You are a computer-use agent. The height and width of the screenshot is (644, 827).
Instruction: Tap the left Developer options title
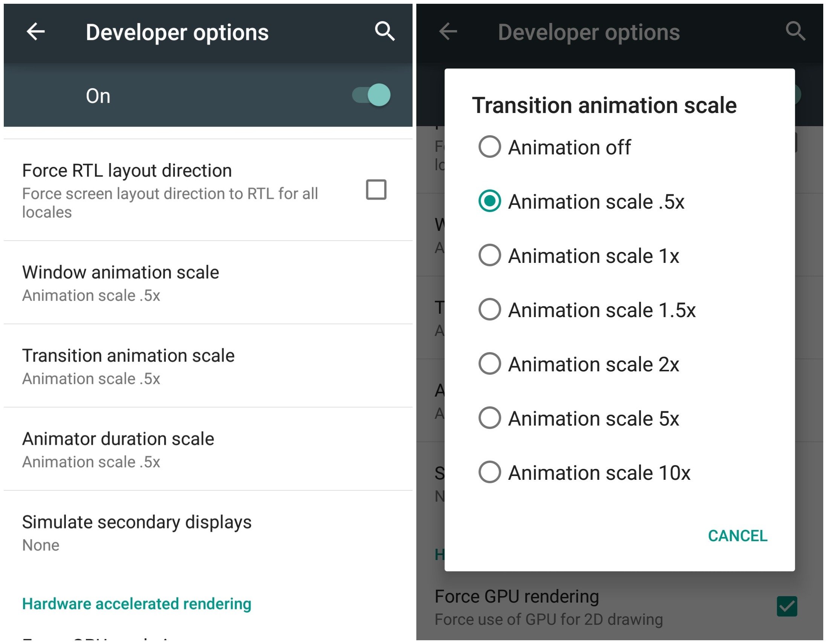coord(177,32)
